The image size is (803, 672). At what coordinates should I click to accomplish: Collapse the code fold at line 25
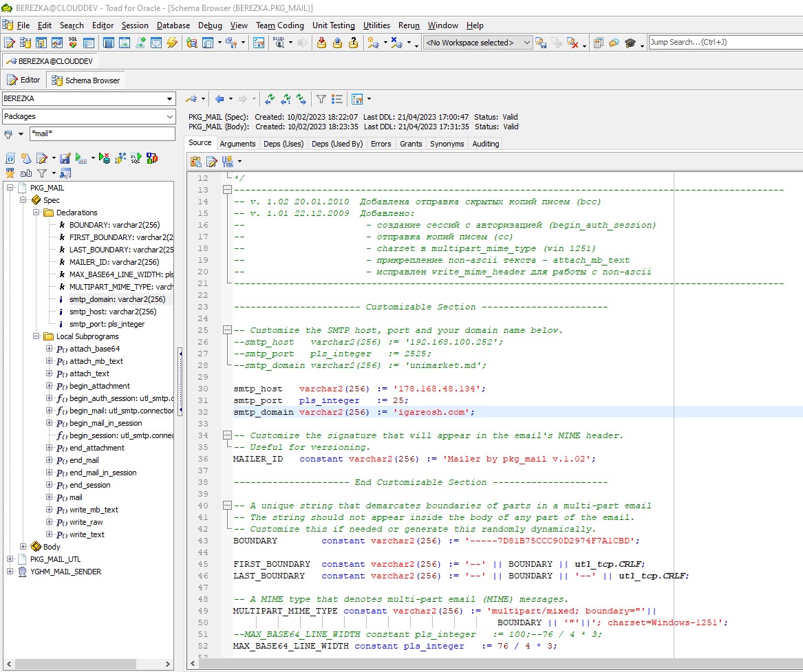click(227, 330)
